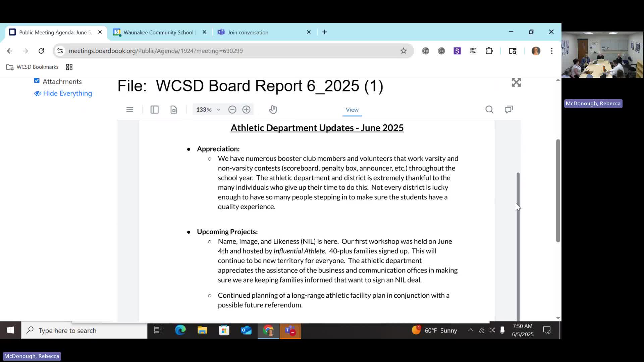Screen dimensions: 644x362
Task: Click the View button above the document
Action: coord(352,110)
